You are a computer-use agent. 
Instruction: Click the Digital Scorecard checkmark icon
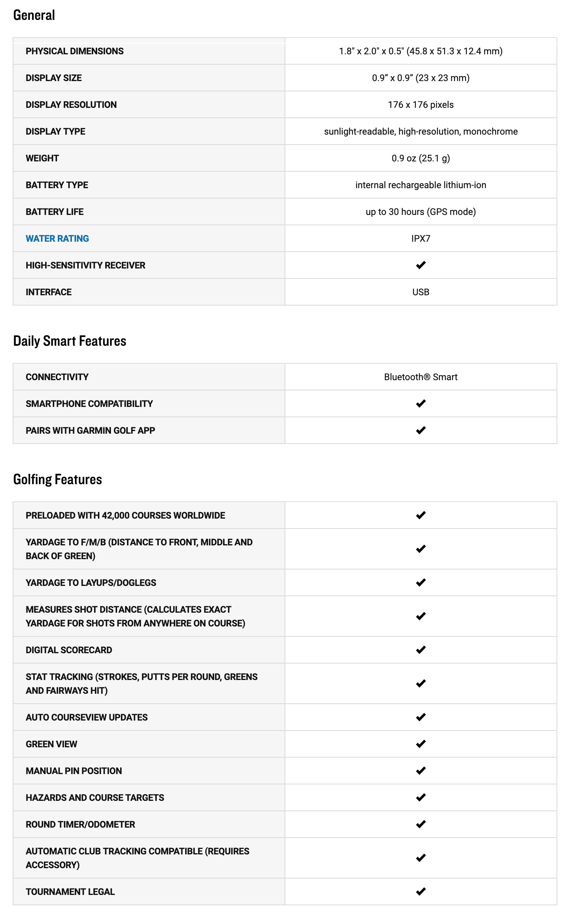[421, 650]
